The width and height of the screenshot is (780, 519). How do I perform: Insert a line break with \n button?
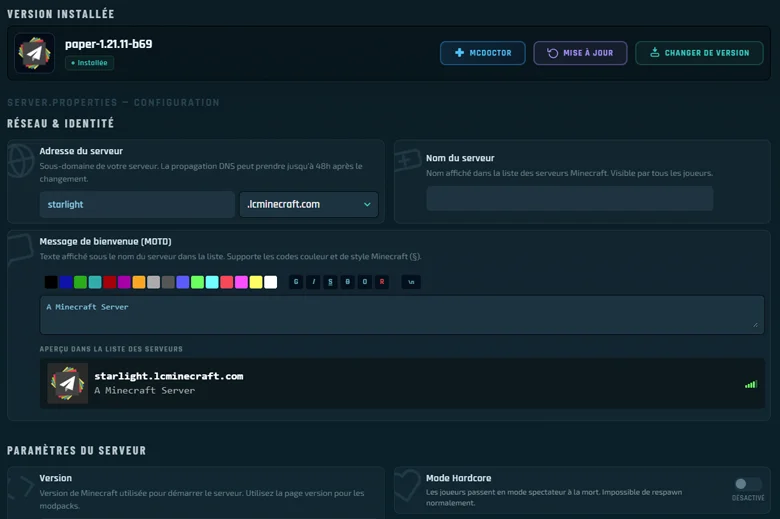click(411, 282)
